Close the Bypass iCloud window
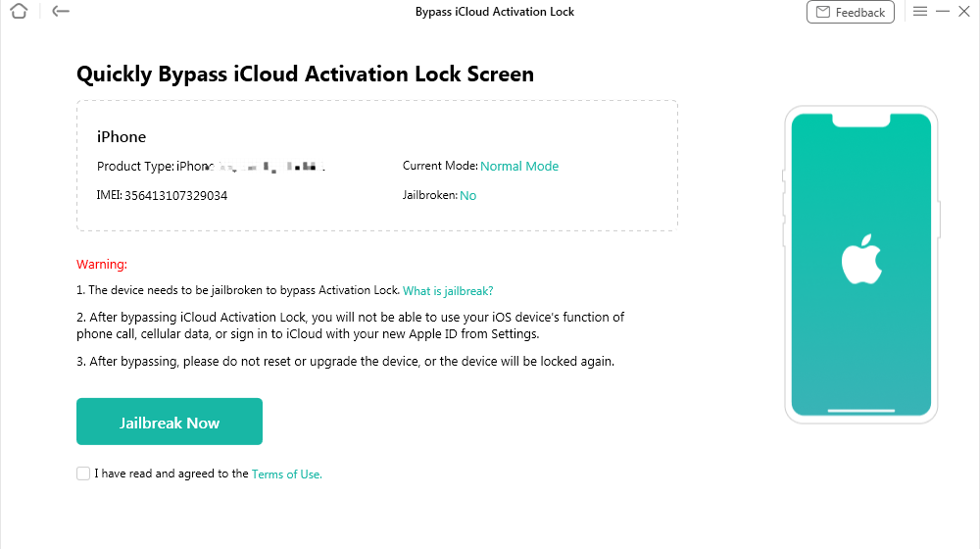Viewport: 980px width, 549px height. pyautogui.click(x=964, y=11)
